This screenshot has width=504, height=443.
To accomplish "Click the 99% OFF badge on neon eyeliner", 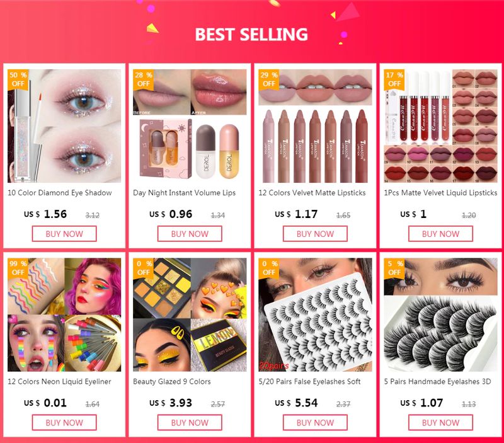I will [18, 268].
